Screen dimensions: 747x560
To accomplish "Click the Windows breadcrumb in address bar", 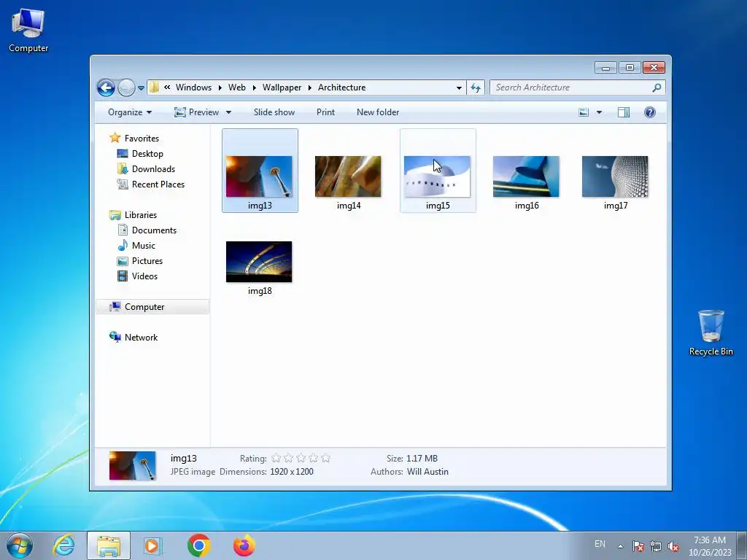I will [193, 87].
